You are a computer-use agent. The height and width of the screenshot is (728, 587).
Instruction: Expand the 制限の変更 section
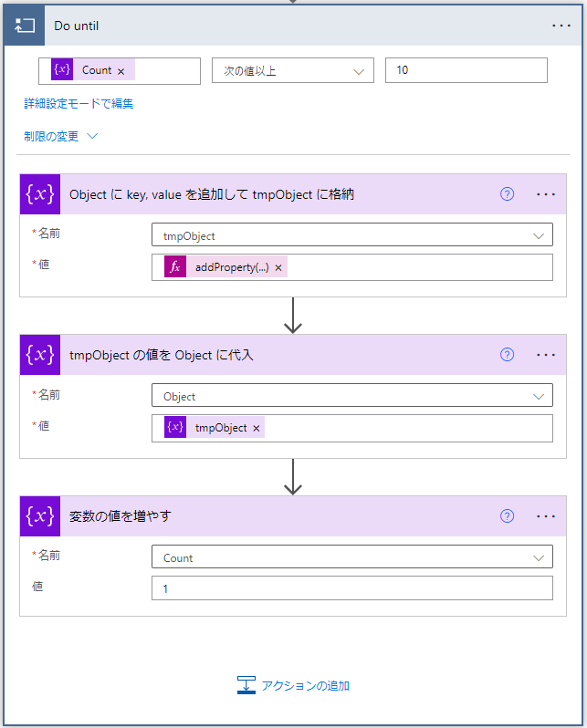[60, 136]
